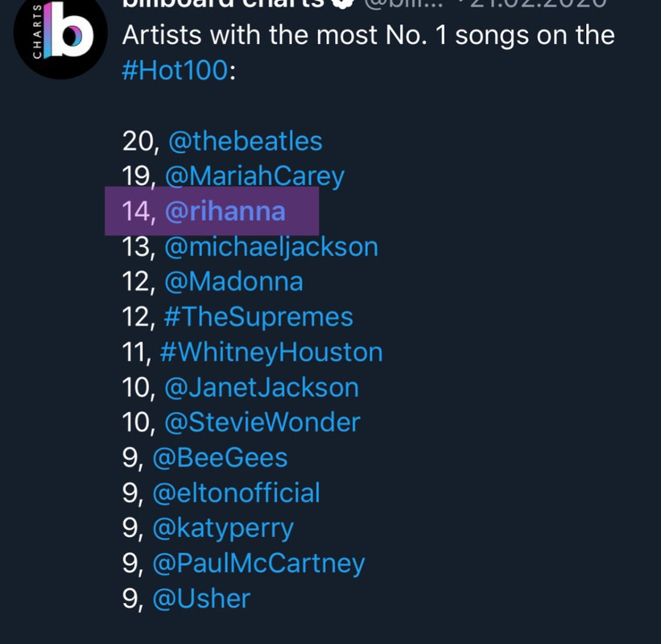Image resolution: width=661 pixels, height=644 pixels.
Task: Open the @thebeatles mention
Action: point(246,141)
